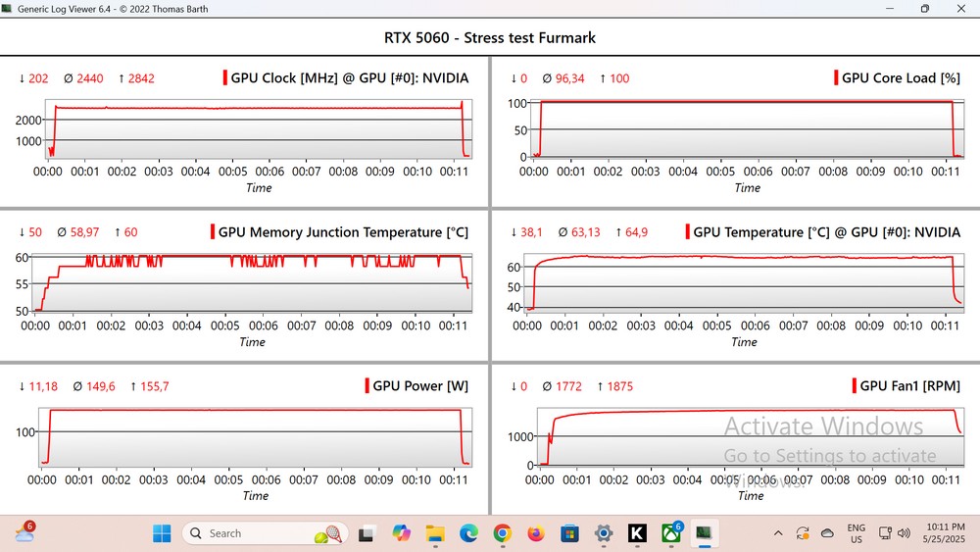Viewport: 980px width, 552px height.
Task: Open the network and volume quick settings
Action: tap(896, 533)
